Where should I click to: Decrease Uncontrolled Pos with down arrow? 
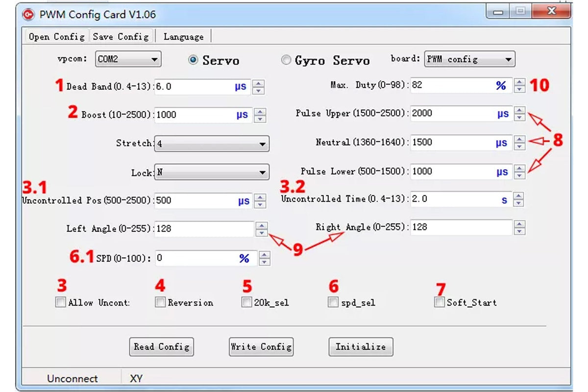coord(260,204)
